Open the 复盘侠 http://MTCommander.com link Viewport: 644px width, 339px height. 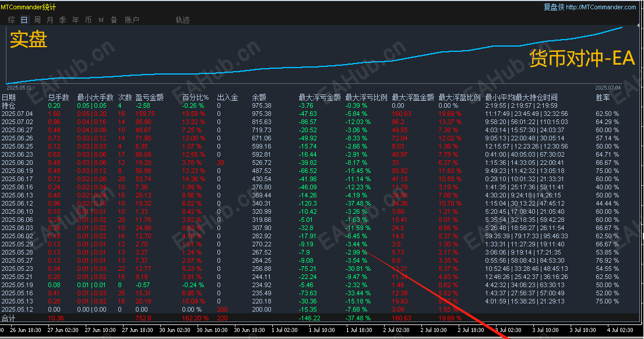point(590,7)
